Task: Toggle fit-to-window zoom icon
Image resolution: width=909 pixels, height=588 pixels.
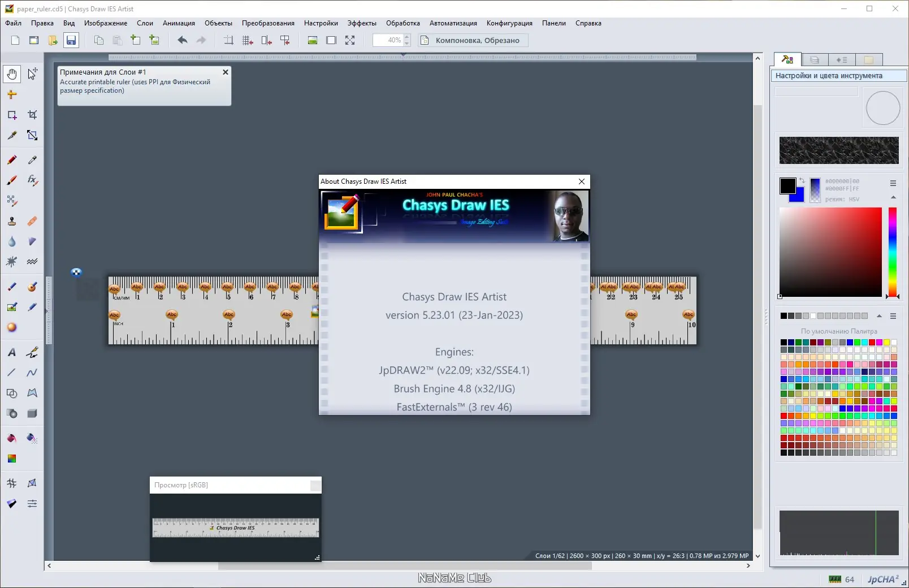Action: point(350,40)
